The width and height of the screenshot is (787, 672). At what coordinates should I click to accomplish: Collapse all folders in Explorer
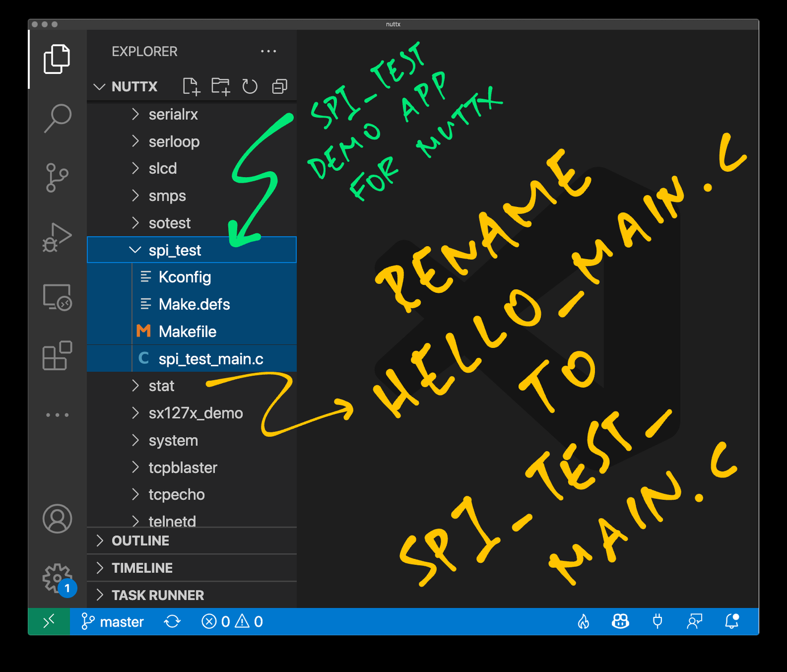click(x=280, y=86)
